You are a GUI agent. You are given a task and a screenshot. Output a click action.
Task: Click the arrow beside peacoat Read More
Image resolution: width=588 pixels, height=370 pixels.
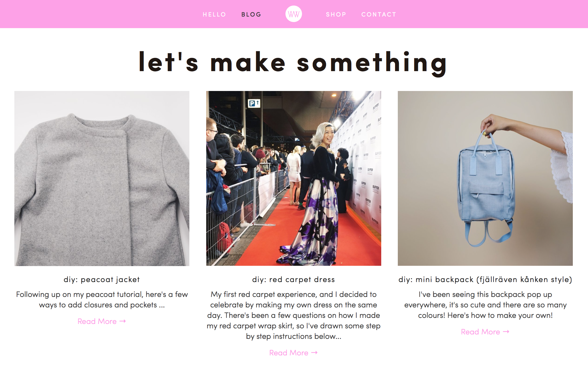tap(123, 321)
